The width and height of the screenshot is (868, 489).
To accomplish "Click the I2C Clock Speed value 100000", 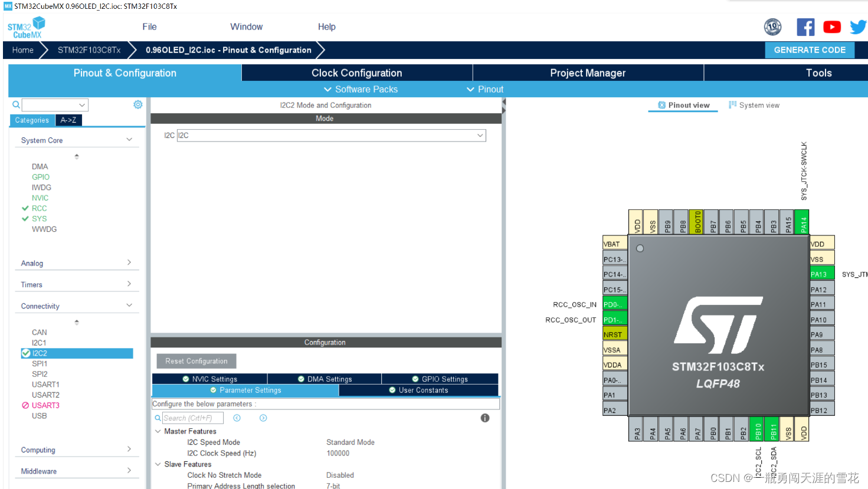I will click(338, 453).
